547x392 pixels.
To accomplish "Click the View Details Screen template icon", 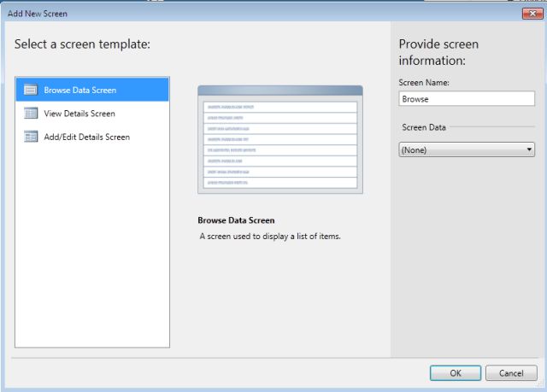I will pyautogui.click(x=31, y=114).
